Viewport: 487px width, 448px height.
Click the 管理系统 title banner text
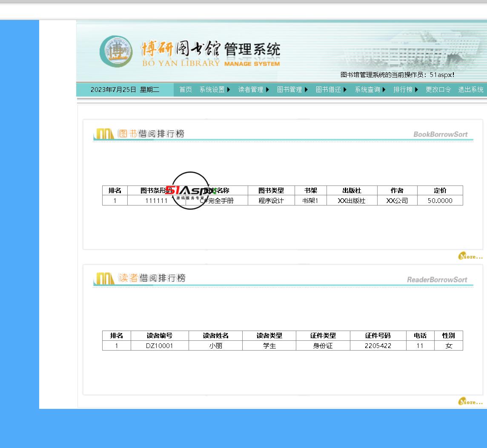pos(252,49)
